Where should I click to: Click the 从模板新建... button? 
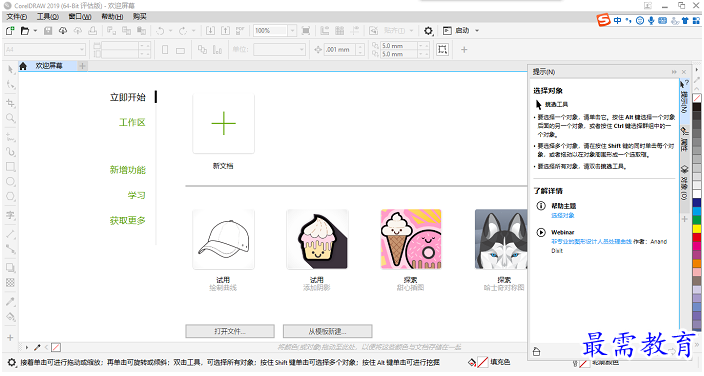pyautogui.click(x=328, y=332)
